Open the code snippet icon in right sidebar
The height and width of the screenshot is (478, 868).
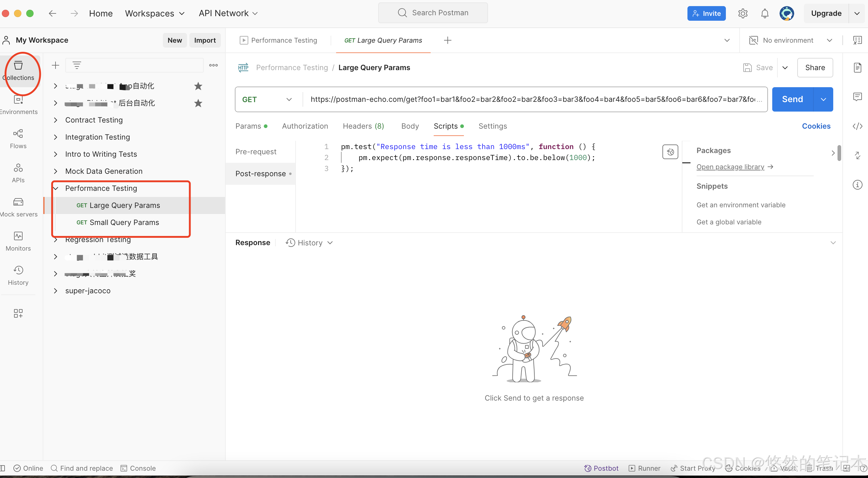(x=857, y=126)
